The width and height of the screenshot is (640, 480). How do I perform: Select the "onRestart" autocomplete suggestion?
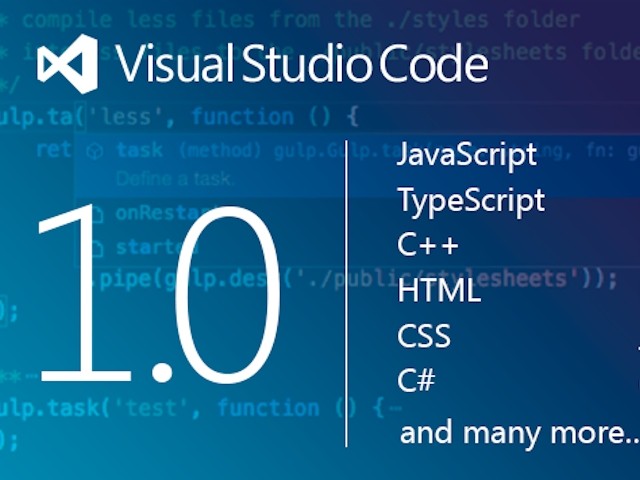(162, 213)
